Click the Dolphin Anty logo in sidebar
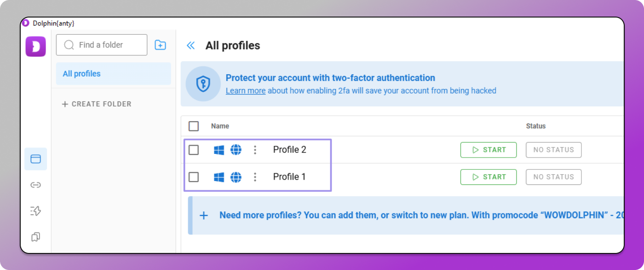Viewport: 644px width, 270px height. pyautogui.click(x=35, y=47)
